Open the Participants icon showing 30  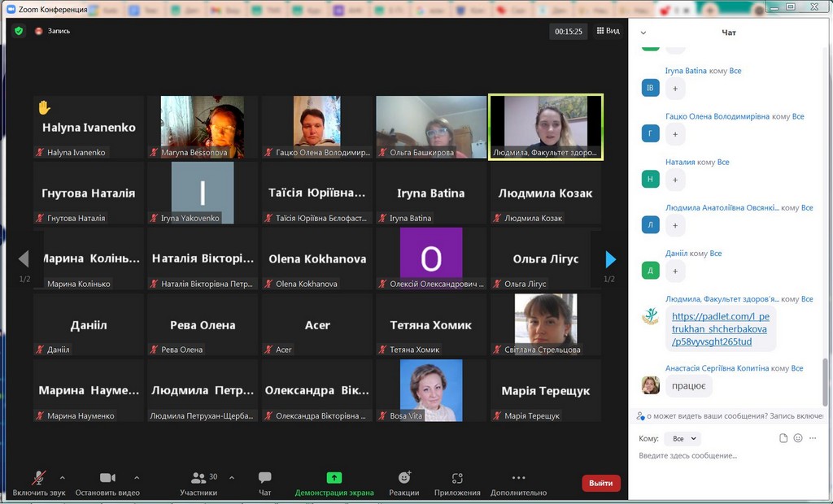[198, 478]
